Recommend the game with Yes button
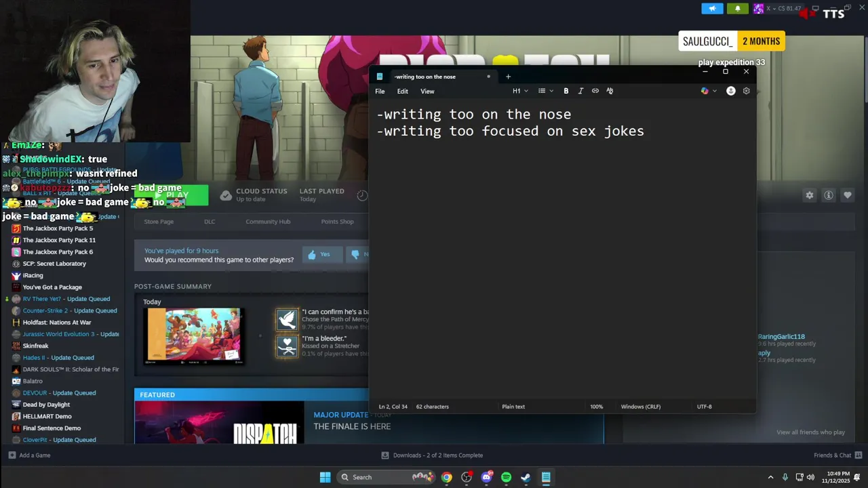 [322, 254]
